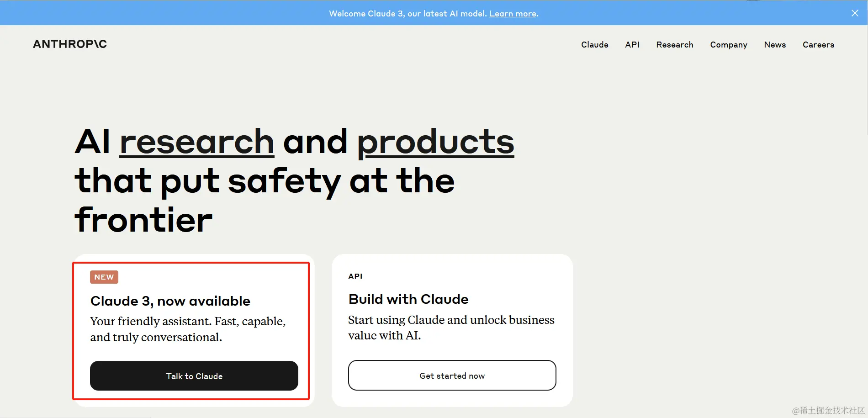Click the API label above Build with Claude
868x418 pixels.
tap(355, 276)
